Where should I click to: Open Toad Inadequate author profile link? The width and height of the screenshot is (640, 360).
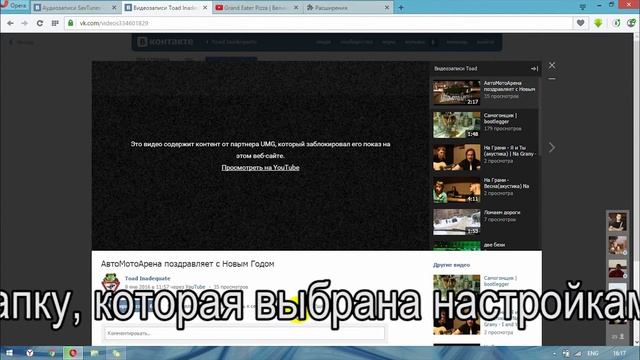tap(147, 278)
